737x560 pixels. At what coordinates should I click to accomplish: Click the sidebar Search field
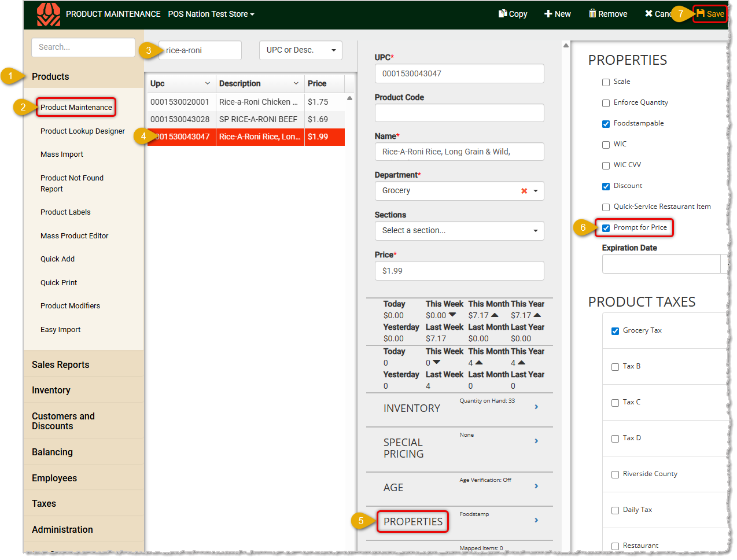click(83, 47)
